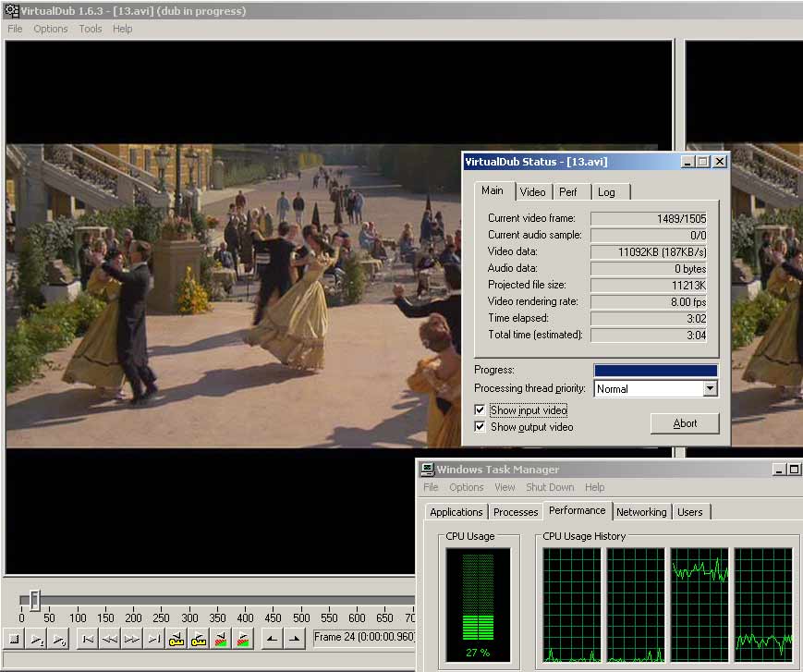Screen dimensions: 803x672
Task: Jump to the end of the video
Action: (153, 639)
